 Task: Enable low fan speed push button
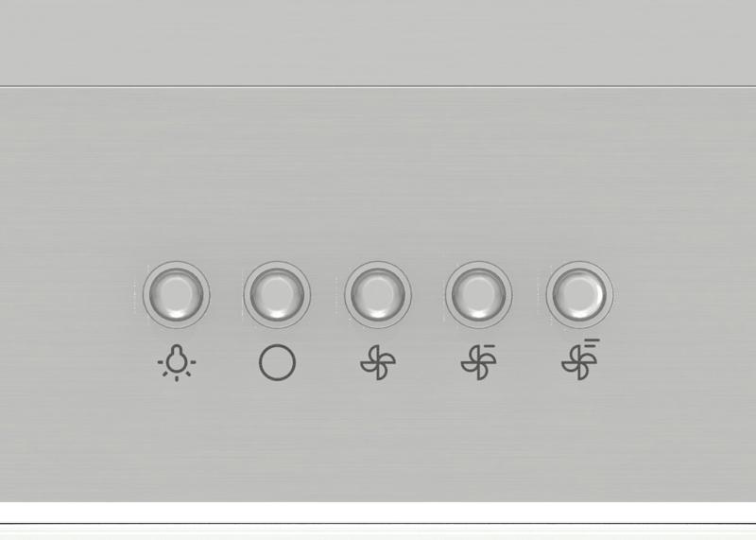coord(378,294)
